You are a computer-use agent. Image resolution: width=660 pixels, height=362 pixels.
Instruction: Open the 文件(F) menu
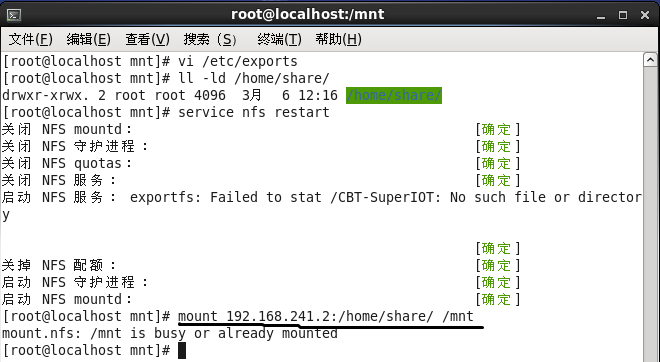click(31, 40)
